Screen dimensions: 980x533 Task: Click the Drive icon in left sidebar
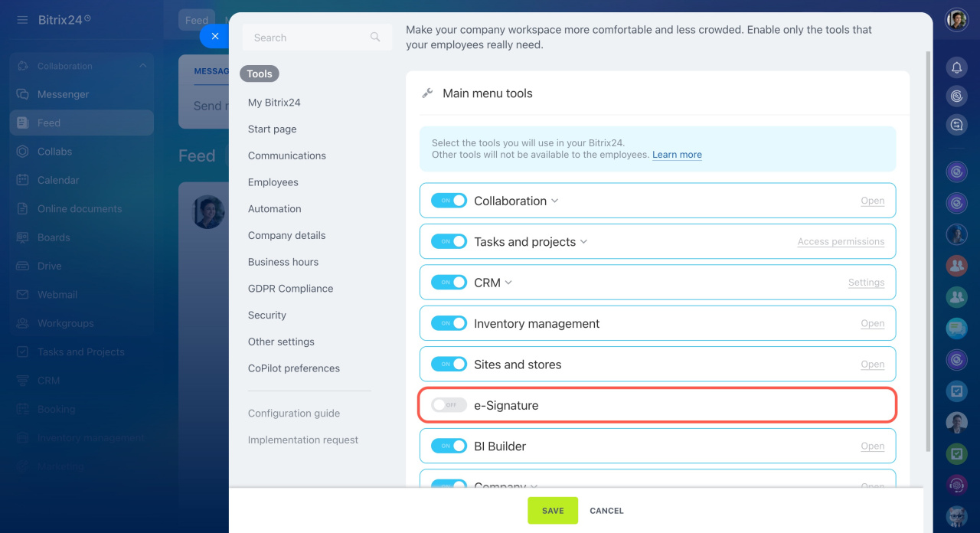coord(23,266)
